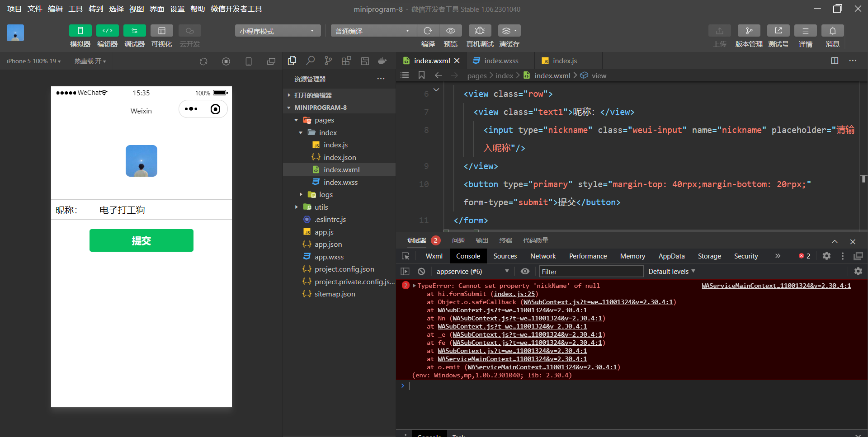This screenshot has width=868, height=437.
Task: Show more devtools tabs chevron
Action: pos(778,256)
